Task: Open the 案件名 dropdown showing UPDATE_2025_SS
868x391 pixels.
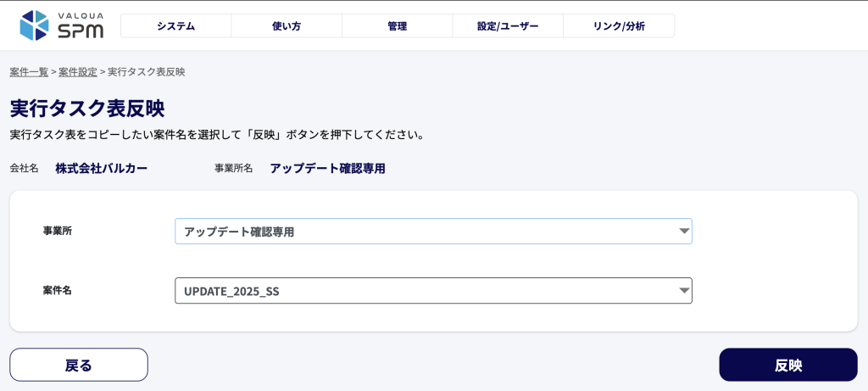Action: (433, 291)
